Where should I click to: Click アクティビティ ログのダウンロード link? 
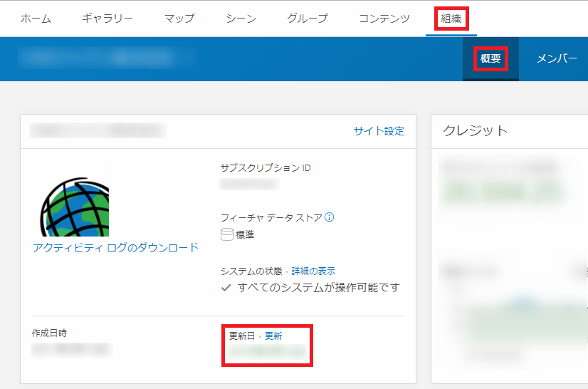click(115, 248)
